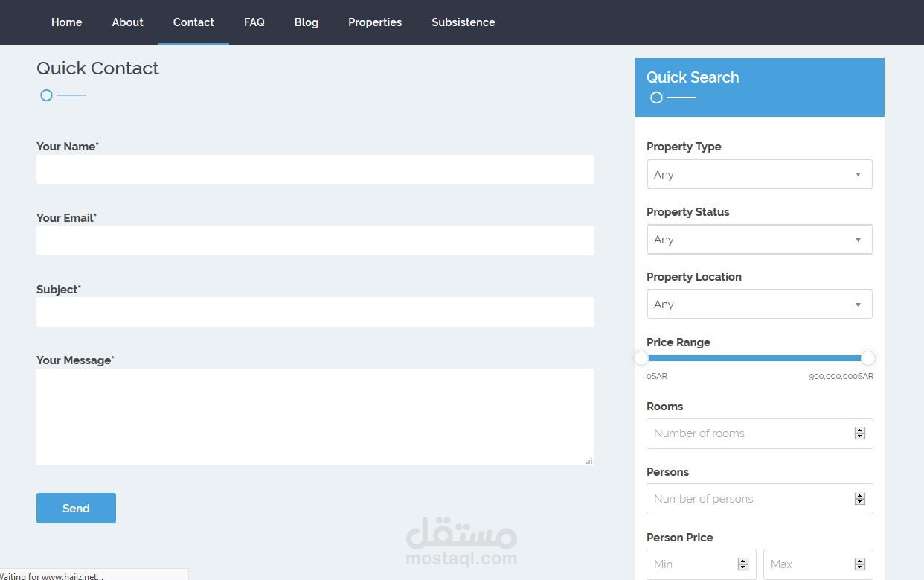Click the Person Price Min spinner
The height and width of the screenshot is (580, 924).
pos(743,564)
